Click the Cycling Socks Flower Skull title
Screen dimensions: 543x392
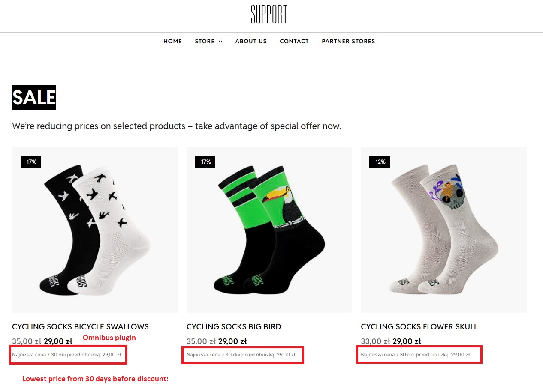tap(419, 326)
